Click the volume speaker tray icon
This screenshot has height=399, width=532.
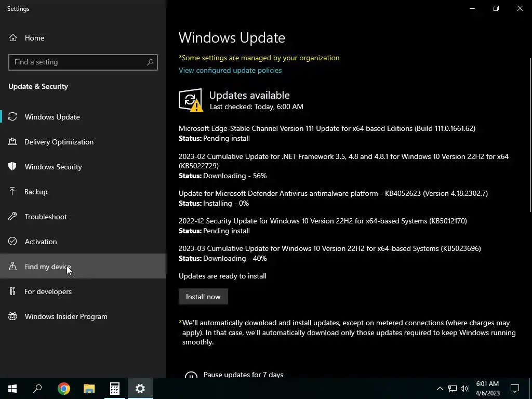pos(464,389)
